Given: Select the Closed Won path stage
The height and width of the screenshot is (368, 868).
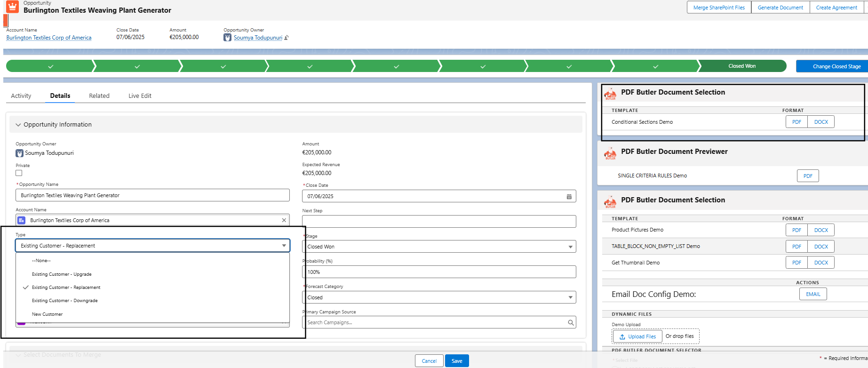Looking at the screenshot, I should [742, 66].
